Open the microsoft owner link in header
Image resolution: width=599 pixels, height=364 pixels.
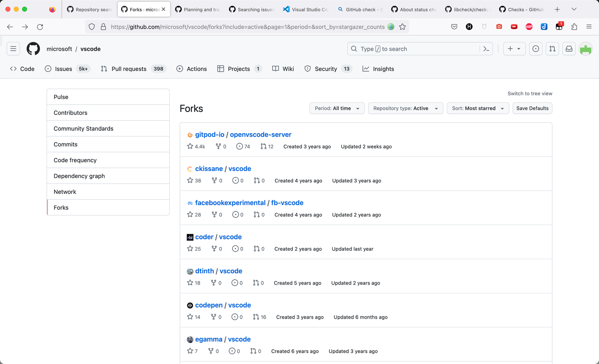(59, 49)
